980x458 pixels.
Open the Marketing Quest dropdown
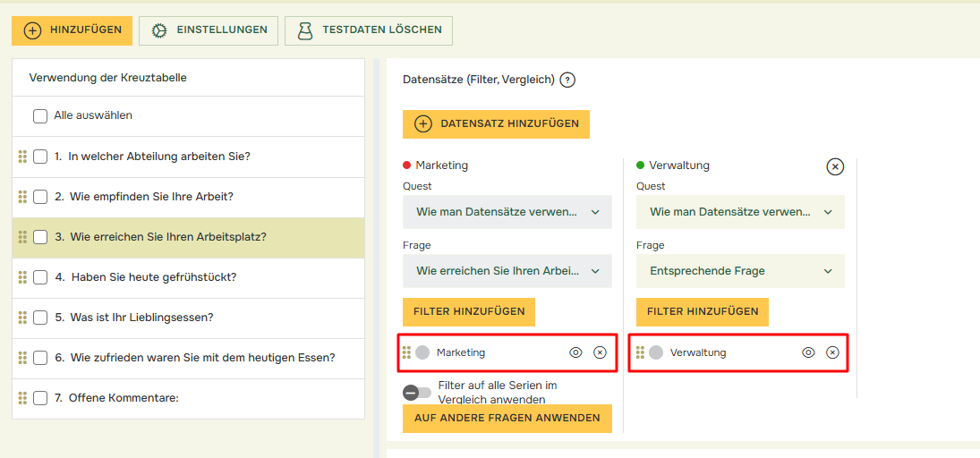coord(507,212)
